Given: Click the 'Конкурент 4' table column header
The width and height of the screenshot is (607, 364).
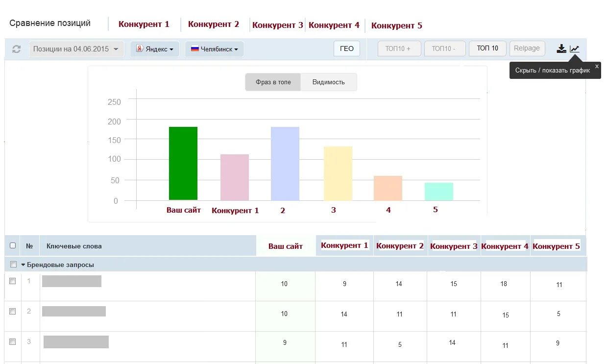Looking at the screenshot, I should coord(505,246).
